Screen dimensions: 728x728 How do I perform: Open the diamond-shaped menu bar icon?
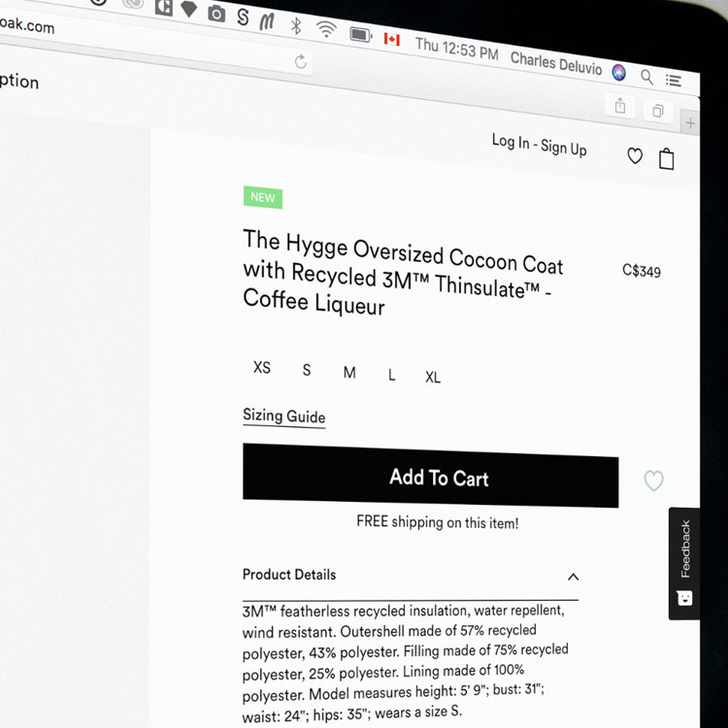point(188,9)
